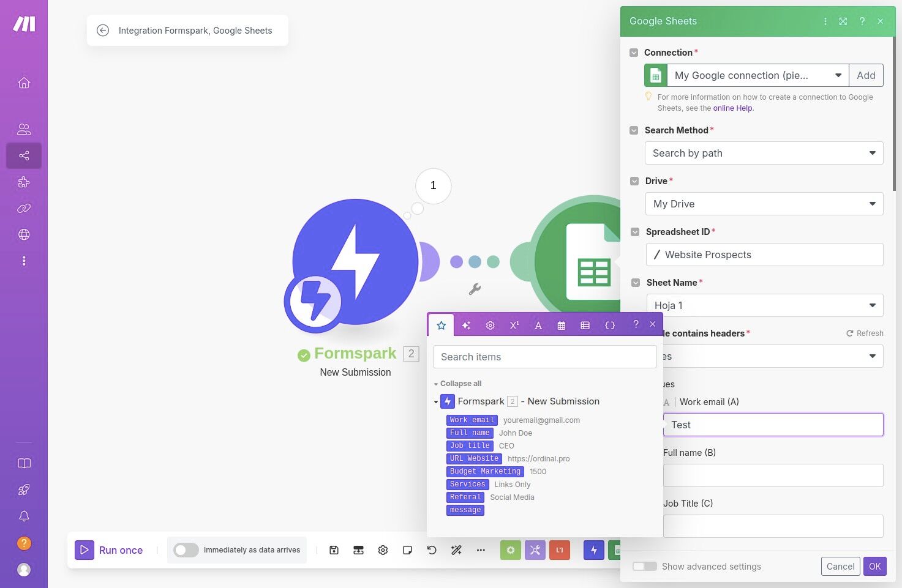
Task: Open Connections link icon in the sidebar
Action: point(24,208)
